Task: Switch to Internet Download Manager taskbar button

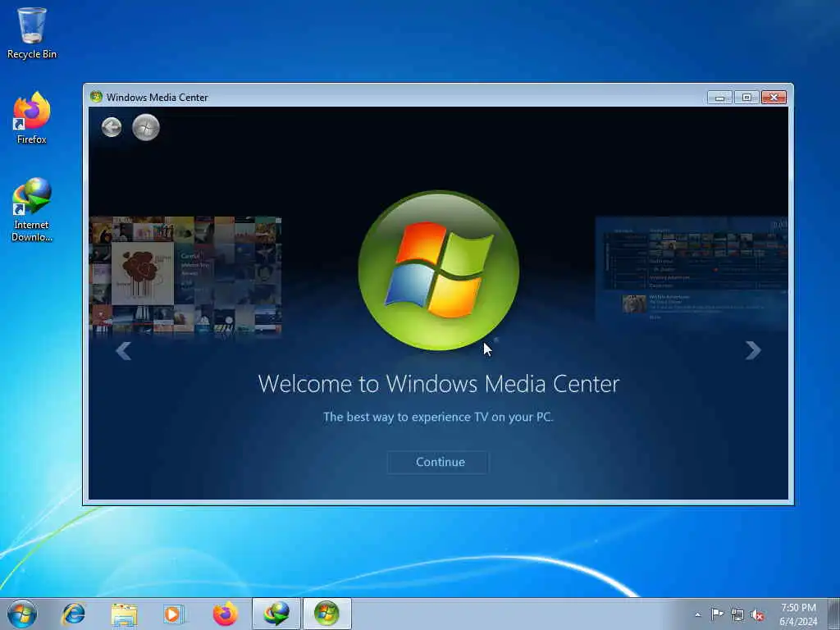Action: pos(276,614)
